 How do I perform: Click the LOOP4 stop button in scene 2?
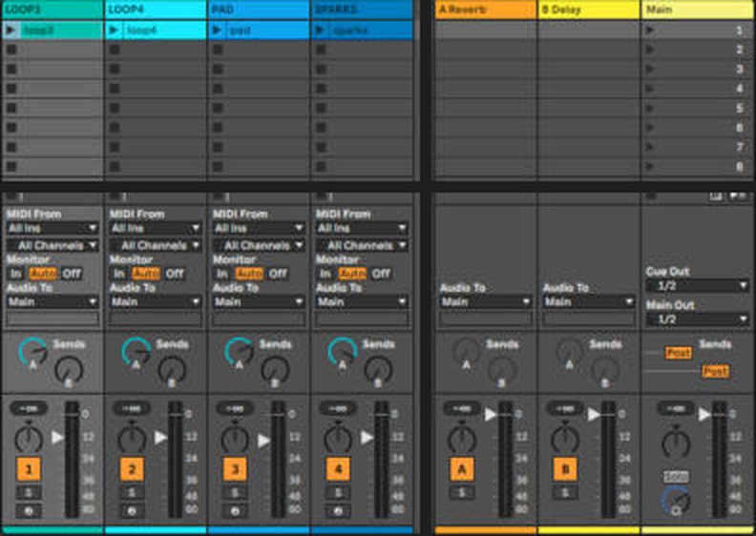pos(115,50)
